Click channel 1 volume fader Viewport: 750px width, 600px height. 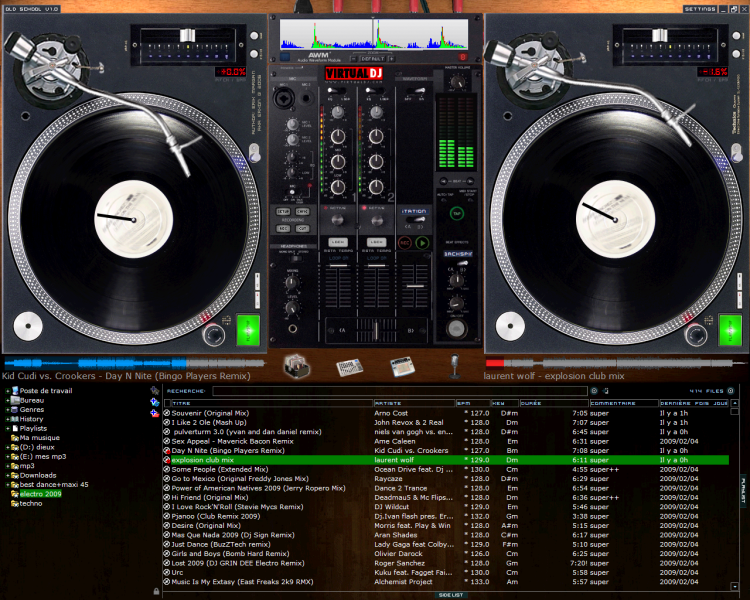(x=338, y=266)
